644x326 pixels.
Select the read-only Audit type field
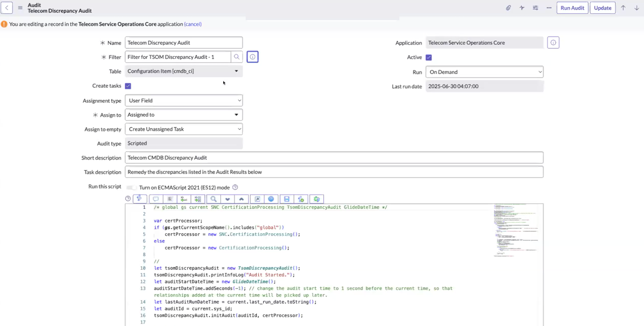click(184, 143)
